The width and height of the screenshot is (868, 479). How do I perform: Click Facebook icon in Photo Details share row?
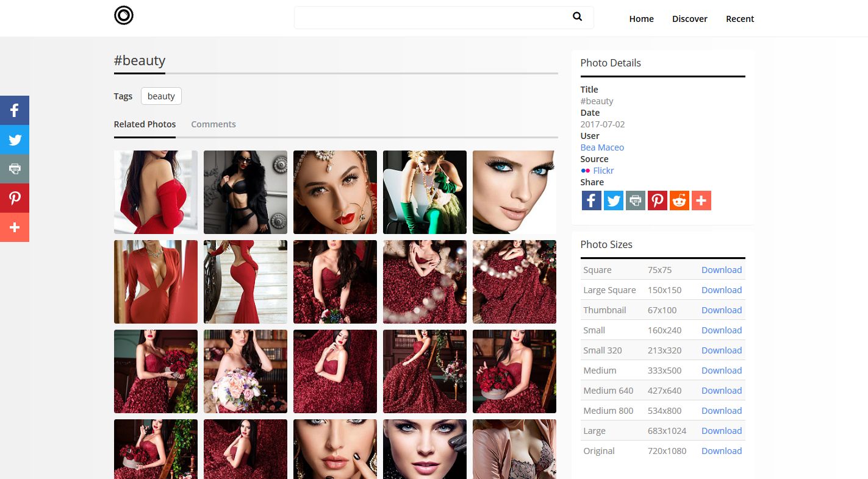pyautogui.click(x=591, y=200)
